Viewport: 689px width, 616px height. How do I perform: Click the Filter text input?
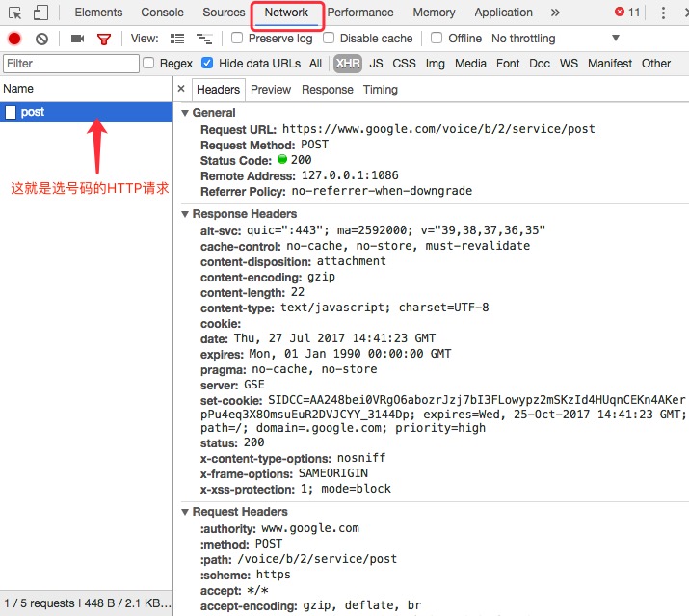[71, 64]
